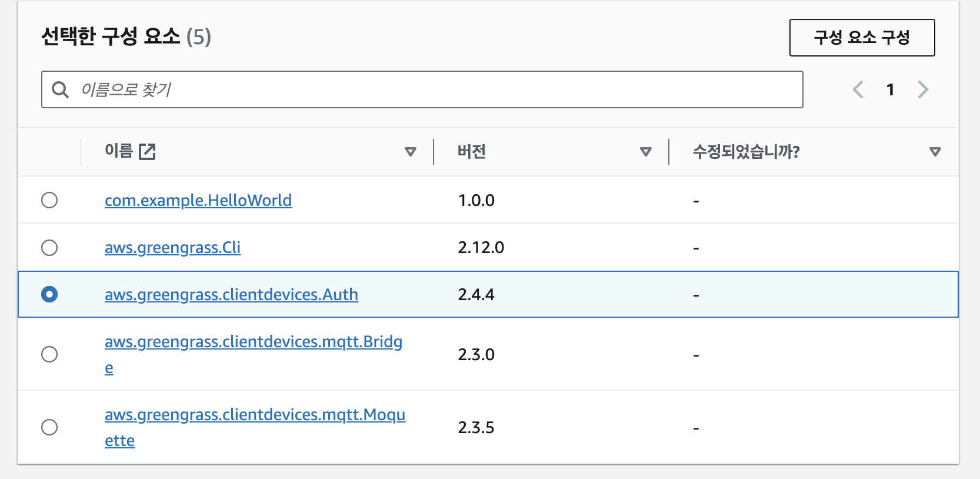Screen dimensions: 980x479
Task: Open aws.greengrass.clientdevices.mqtt.Moquette link
Action: click(255, 428)
